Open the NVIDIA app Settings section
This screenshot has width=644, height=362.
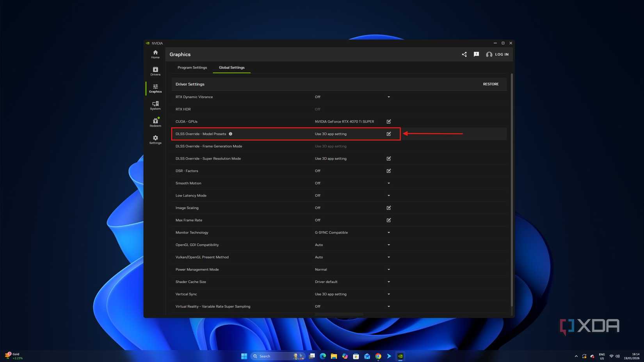click(x=155, y=140)
